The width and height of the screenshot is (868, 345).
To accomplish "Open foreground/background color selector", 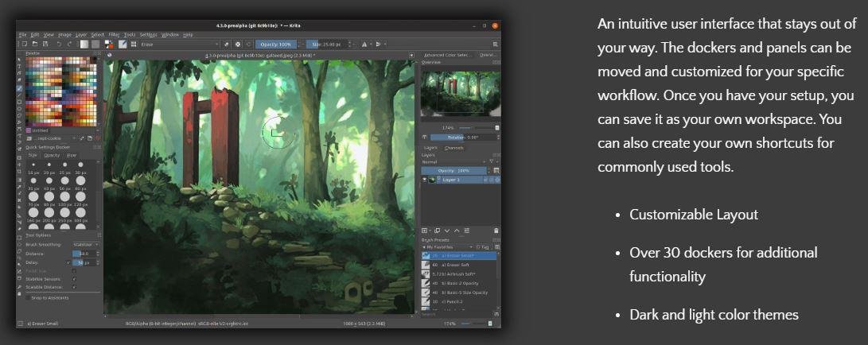I will pyautogui.click(x=108, y=44).
